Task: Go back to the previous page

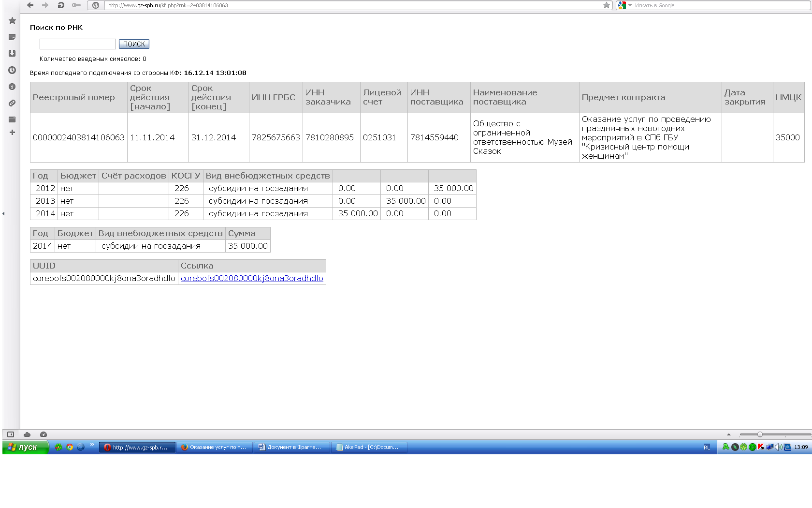Action: [x=30, y=5]
